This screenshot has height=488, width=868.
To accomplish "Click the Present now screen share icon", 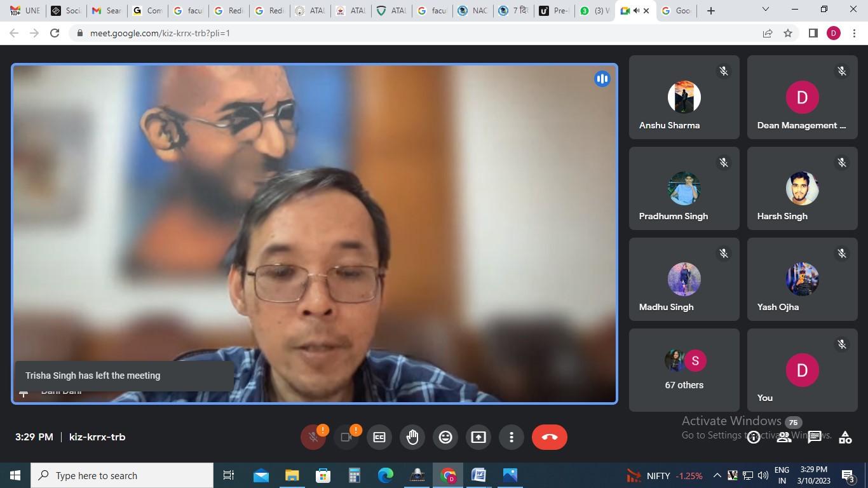I will [478, 437].
